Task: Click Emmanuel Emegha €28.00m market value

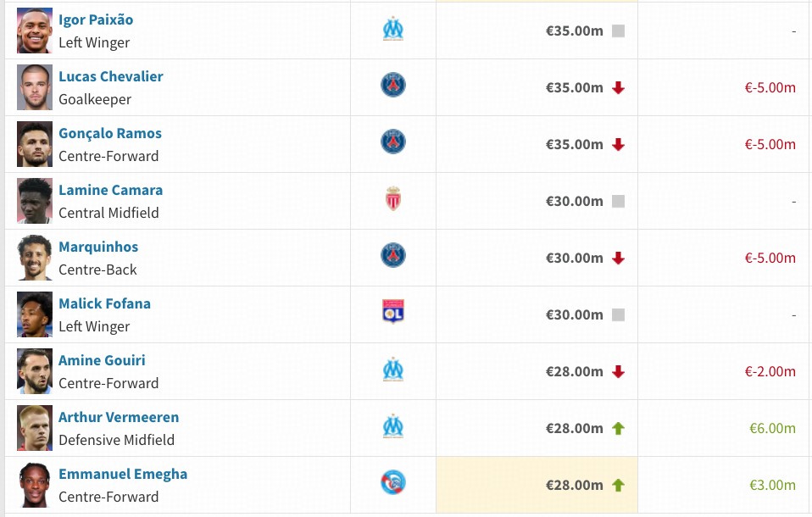Action: pos(574,486)
